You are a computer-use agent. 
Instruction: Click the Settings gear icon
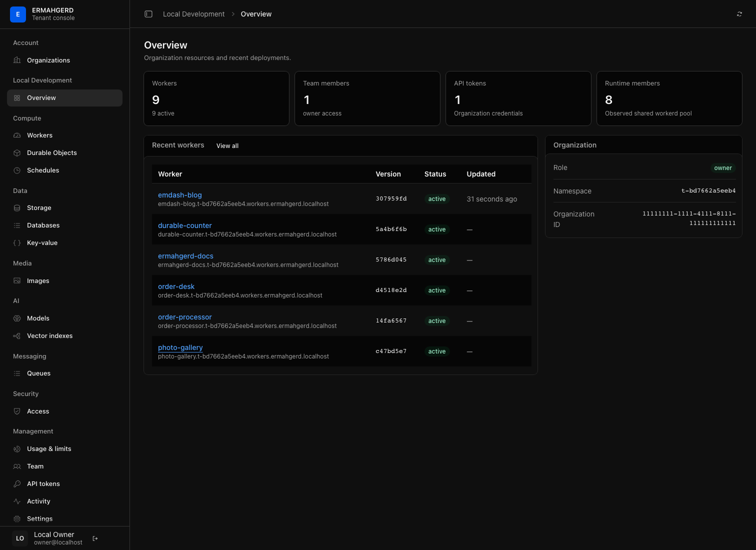pyautogui.click(x=17, y=519)
